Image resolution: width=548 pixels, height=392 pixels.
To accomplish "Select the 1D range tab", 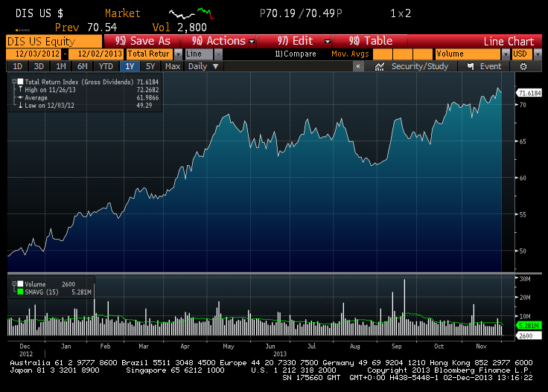I will tap(17, 66).
